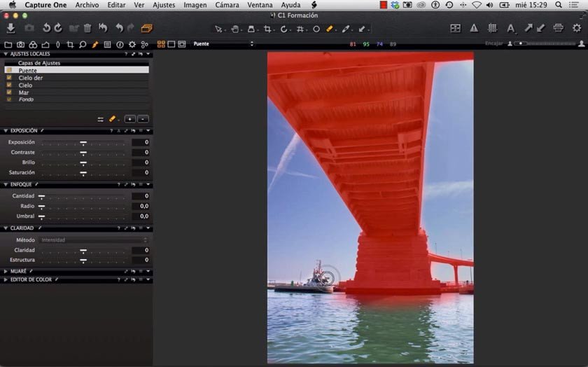Click the Import images arrow icon

10,28
